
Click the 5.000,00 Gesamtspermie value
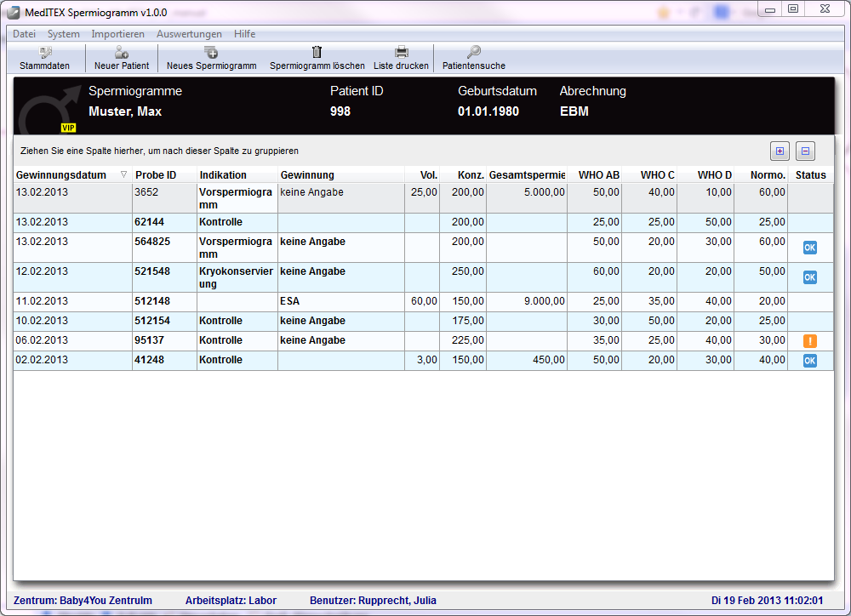545,192
